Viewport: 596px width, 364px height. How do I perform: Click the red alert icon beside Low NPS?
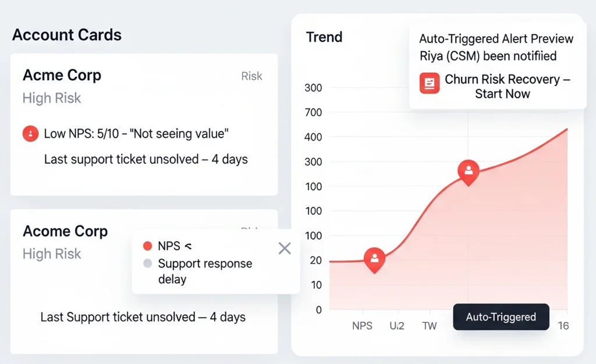[30, 134]
